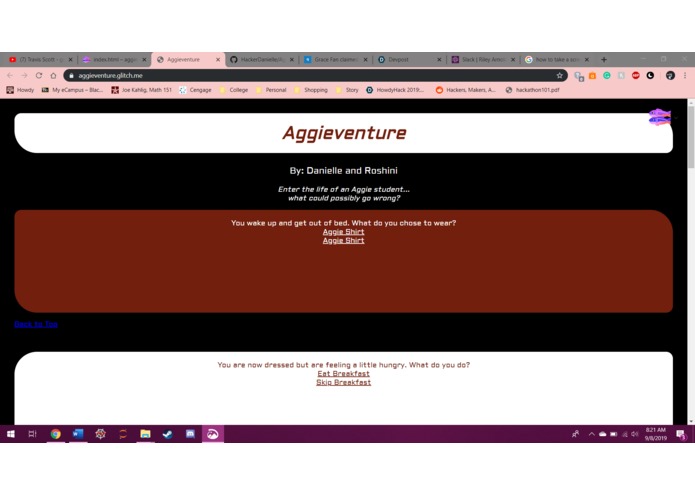695x494 pixels.
Task: Open the Howdy bookmark
Action: pyautogui.click(x=20, y=90)
